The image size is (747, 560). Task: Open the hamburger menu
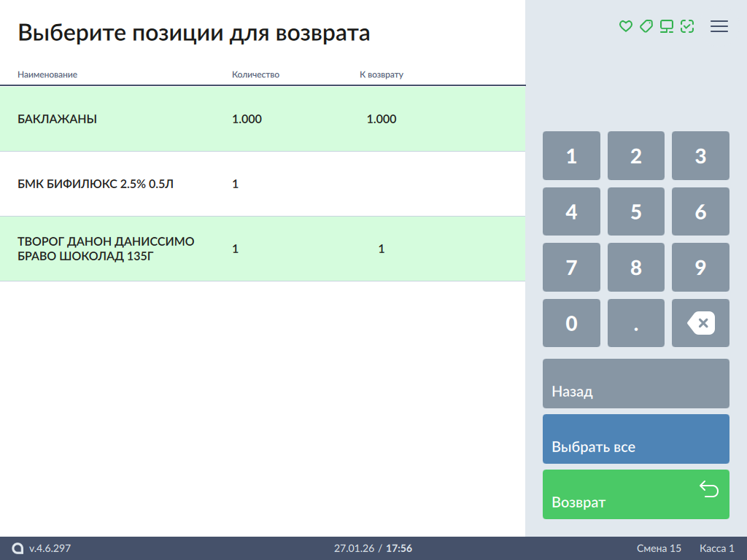[x=719, y=26]
